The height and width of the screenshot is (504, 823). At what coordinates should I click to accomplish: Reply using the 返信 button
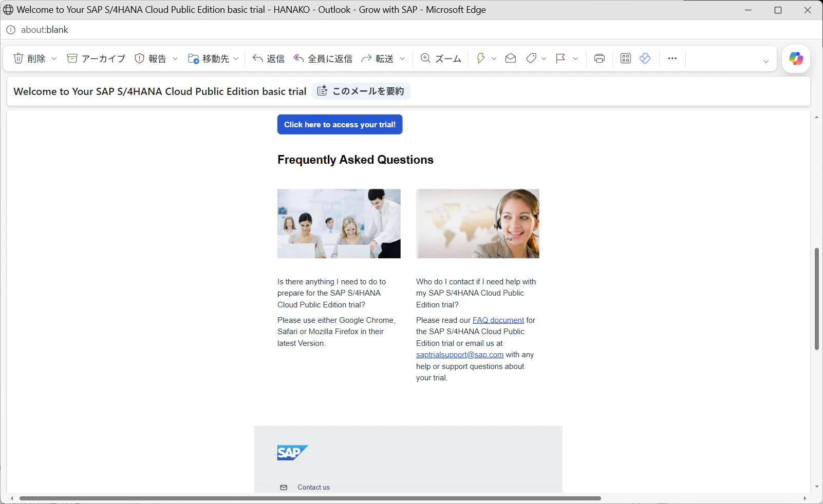click(269, 59)
